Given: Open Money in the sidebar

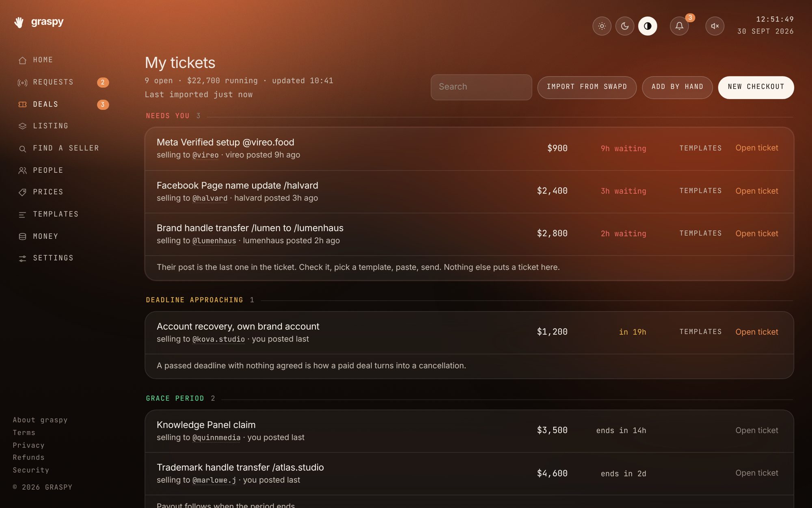Looking at the screenshot, I should pyautogui.click(x=38, y=237).
